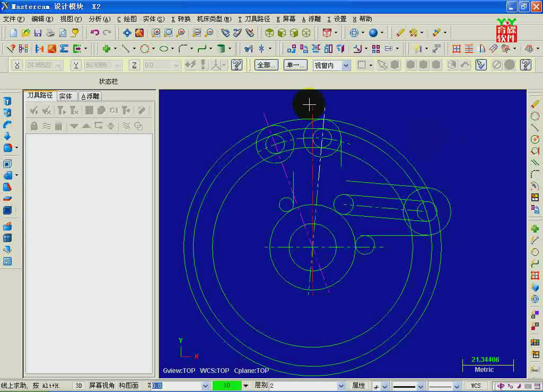The width and height of the screenshot is (543, 392).
Task: Open the 设置 (Settings) menu
Action: (337, 19)
